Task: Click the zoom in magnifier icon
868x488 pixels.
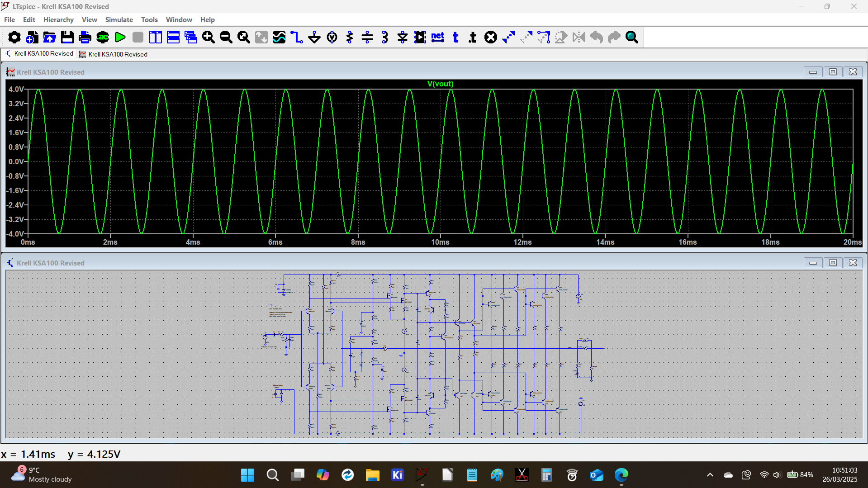Action: click(x=209, y=37)
